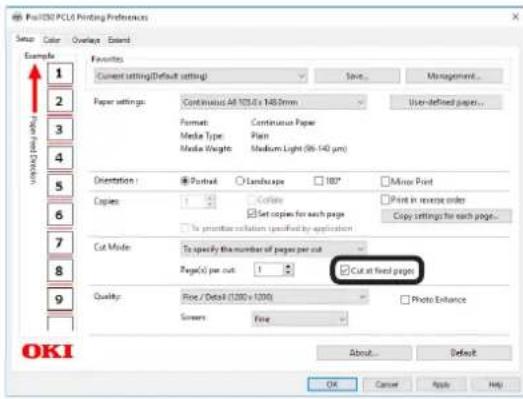Viewport: 523px width, 399px height.
Task: Open the Color tab
Action: pos(52,40)
